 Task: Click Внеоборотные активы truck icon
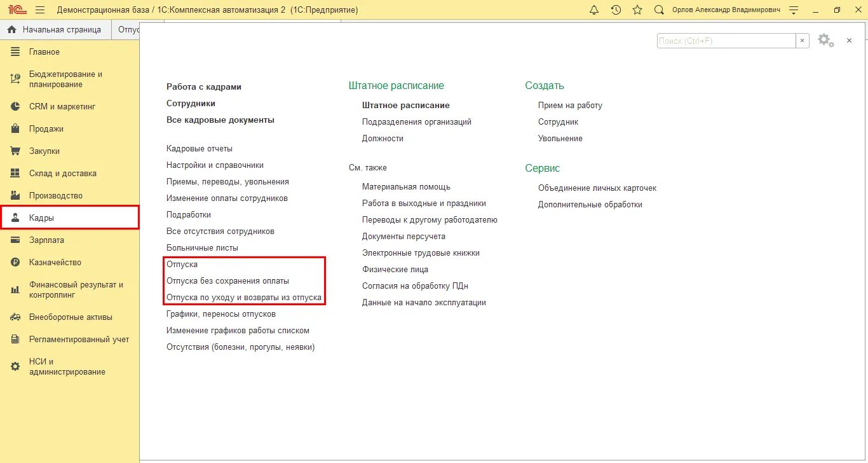pos(16,317)
